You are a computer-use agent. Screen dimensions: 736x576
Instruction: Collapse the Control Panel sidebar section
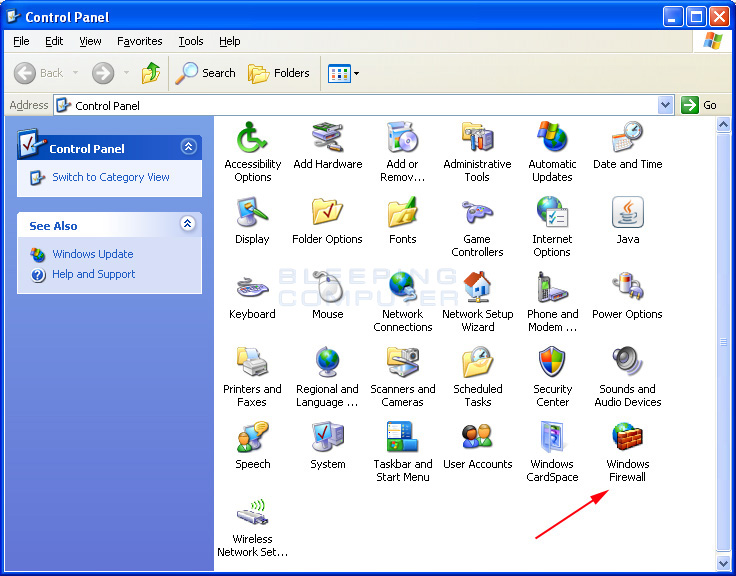coord(188,147)
